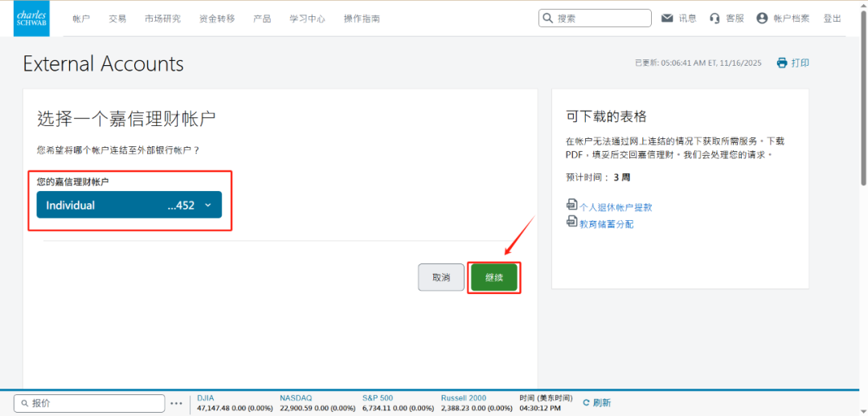Screen dimensions: 868x416
Task: Open the 帐户档案 profile link
Action: [791, 18]
